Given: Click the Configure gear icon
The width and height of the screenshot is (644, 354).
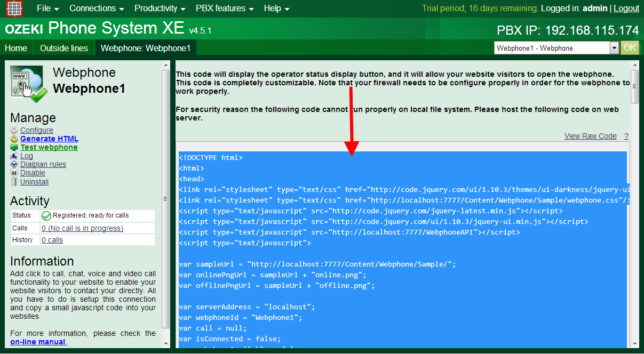Looking at the screenshot, I should (x=14, y=131).
